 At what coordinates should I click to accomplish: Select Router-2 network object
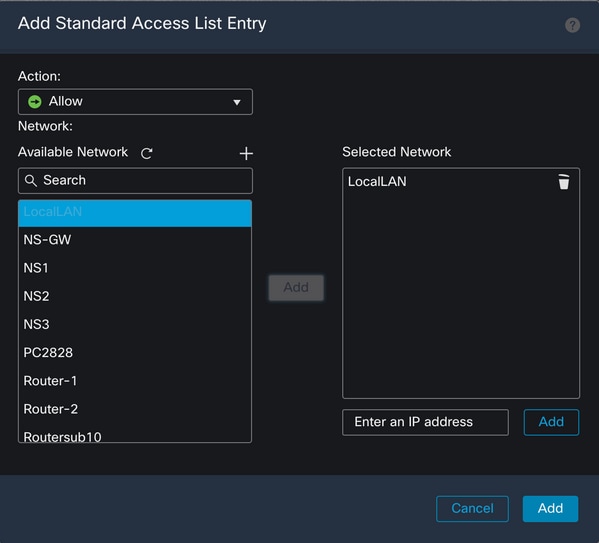coord(135,409)
